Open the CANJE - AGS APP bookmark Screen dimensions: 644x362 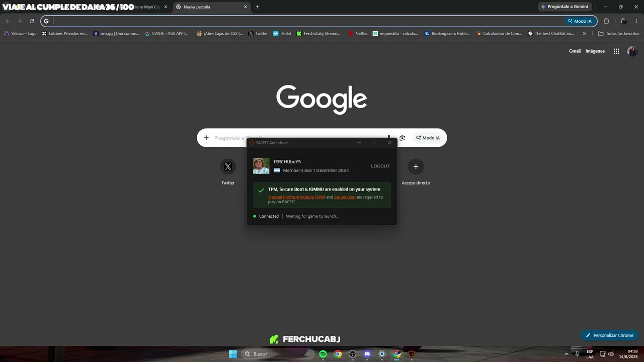tap(167, 34)
